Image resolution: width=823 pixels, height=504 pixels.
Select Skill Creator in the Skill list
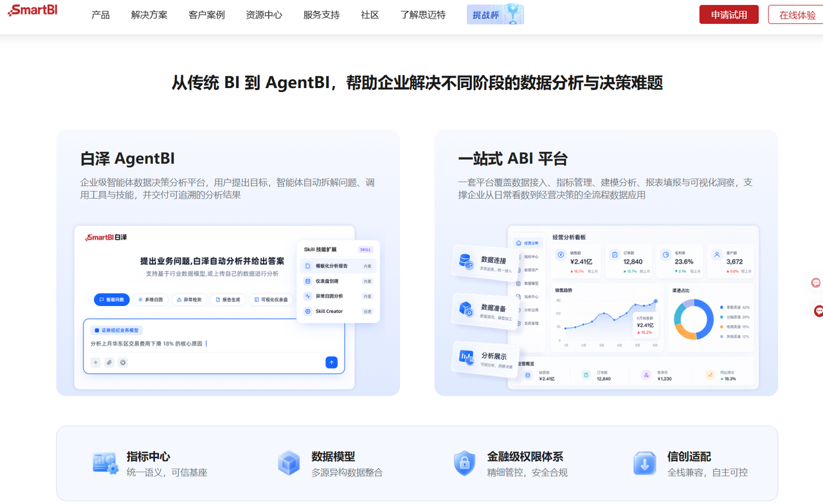pos(338,311)
